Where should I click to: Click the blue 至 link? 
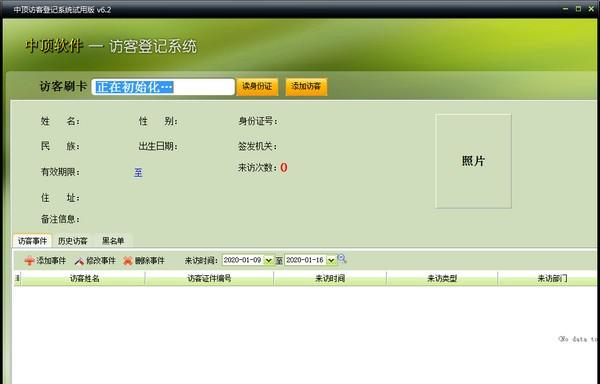(x=138, y=172)
